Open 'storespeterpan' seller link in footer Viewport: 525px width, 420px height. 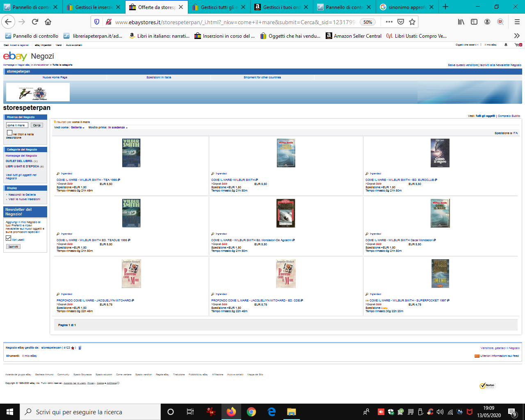click(51, 348)
